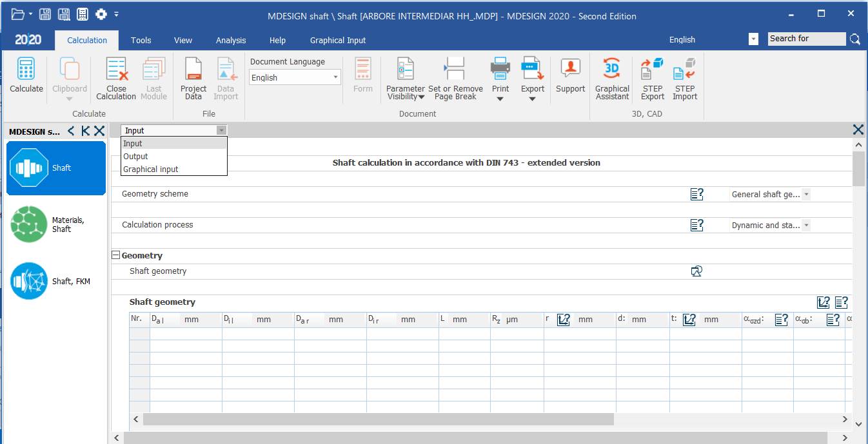Open settings with the gear icon
Viewport: 868px width, 444px height.
(101, 14)
